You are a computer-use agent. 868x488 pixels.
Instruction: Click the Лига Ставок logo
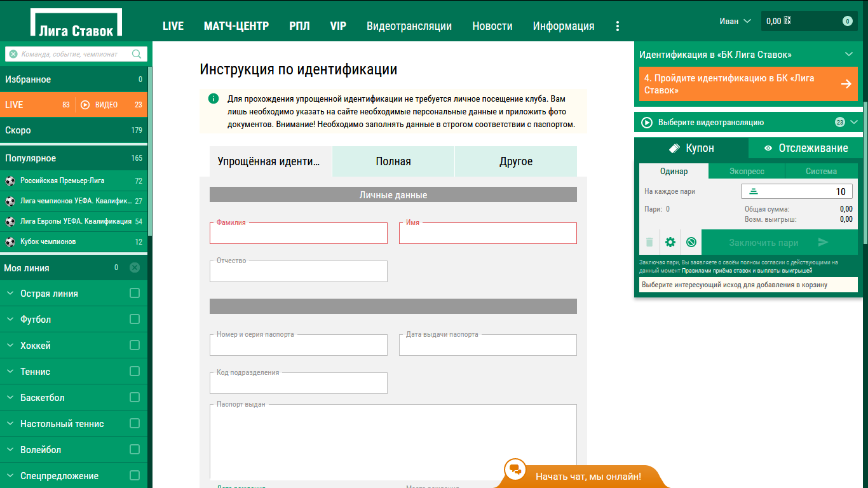click(x=76, y=24)
